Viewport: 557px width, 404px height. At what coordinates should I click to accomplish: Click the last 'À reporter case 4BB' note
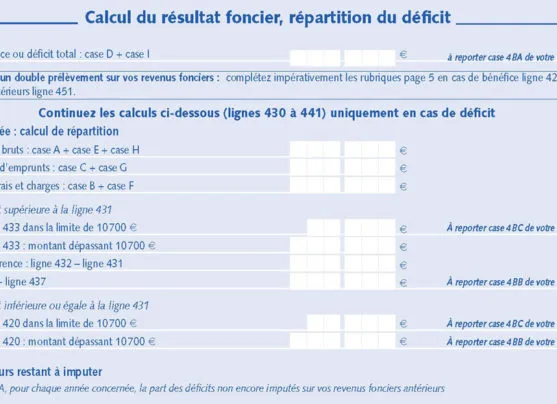click(502, 342)
